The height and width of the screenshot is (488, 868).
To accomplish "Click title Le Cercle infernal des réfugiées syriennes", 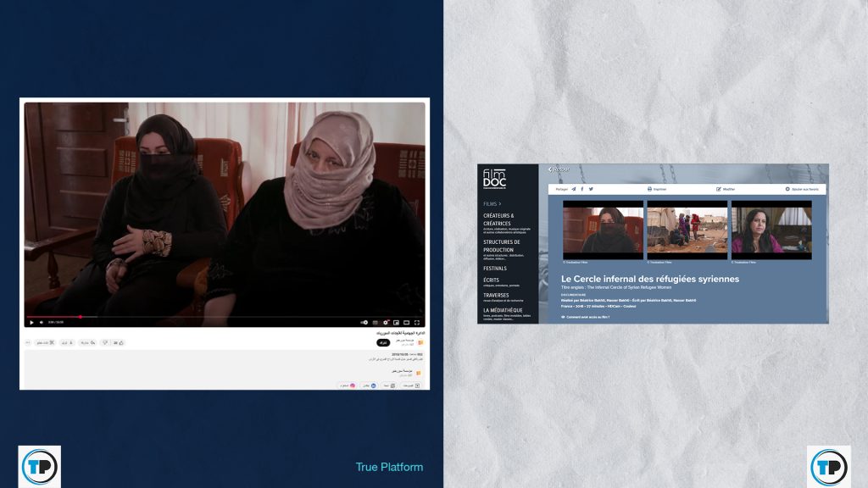I will pos(650,279).
